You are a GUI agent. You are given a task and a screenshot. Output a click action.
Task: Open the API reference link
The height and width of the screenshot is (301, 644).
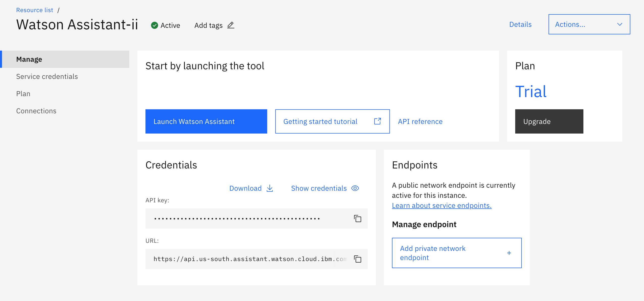(420, 121)
